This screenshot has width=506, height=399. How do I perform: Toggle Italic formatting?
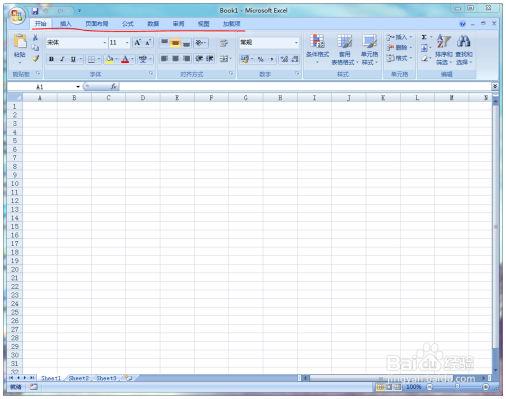pos(62,59)
